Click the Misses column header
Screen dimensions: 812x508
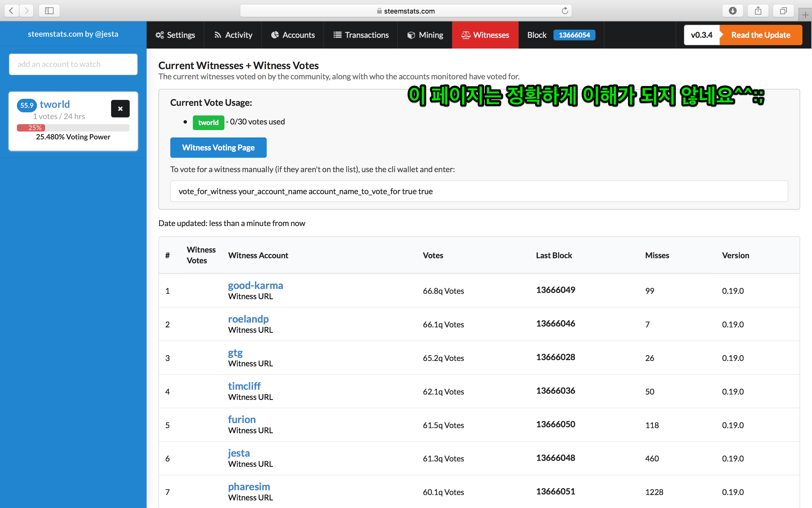pyautogui.click(x=657, y=255)
